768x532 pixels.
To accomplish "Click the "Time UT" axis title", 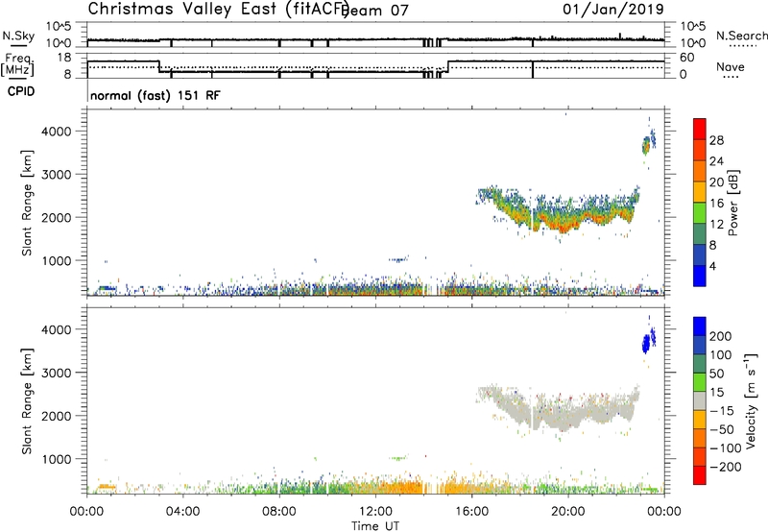I will [x=375, y=526].
